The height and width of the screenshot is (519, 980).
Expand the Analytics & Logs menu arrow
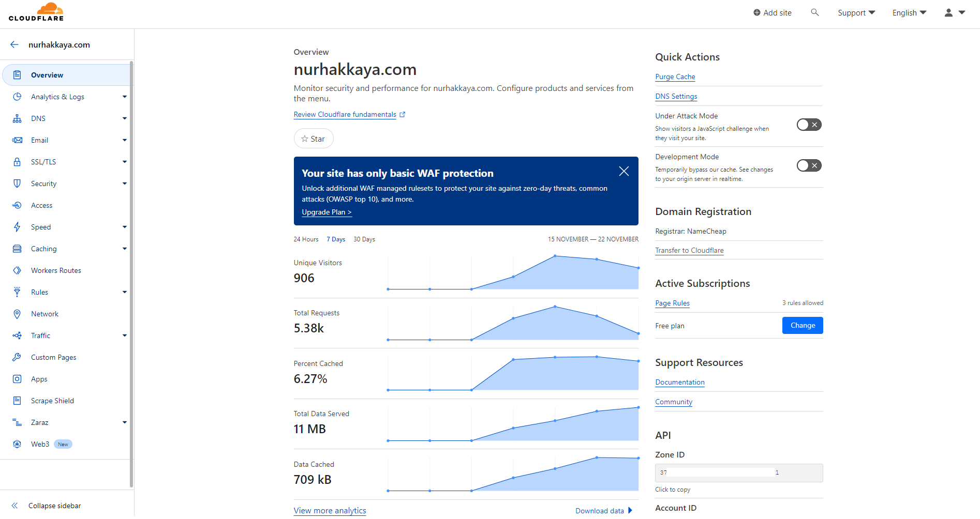point(125,97)
